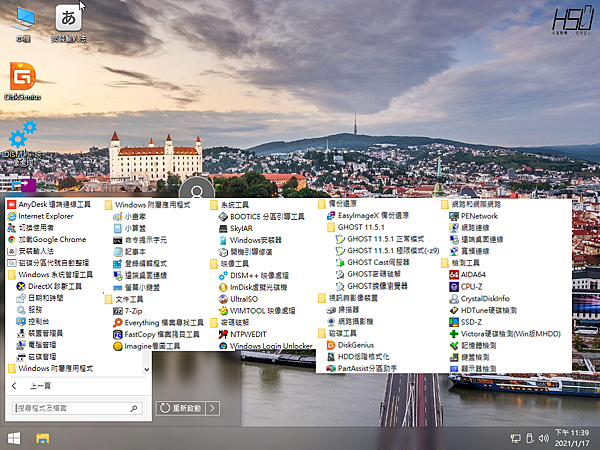Launch UltraISO

238,299
